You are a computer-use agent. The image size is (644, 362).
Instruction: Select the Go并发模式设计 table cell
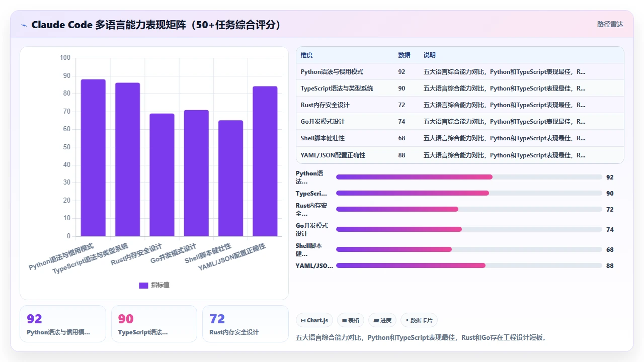323,122
